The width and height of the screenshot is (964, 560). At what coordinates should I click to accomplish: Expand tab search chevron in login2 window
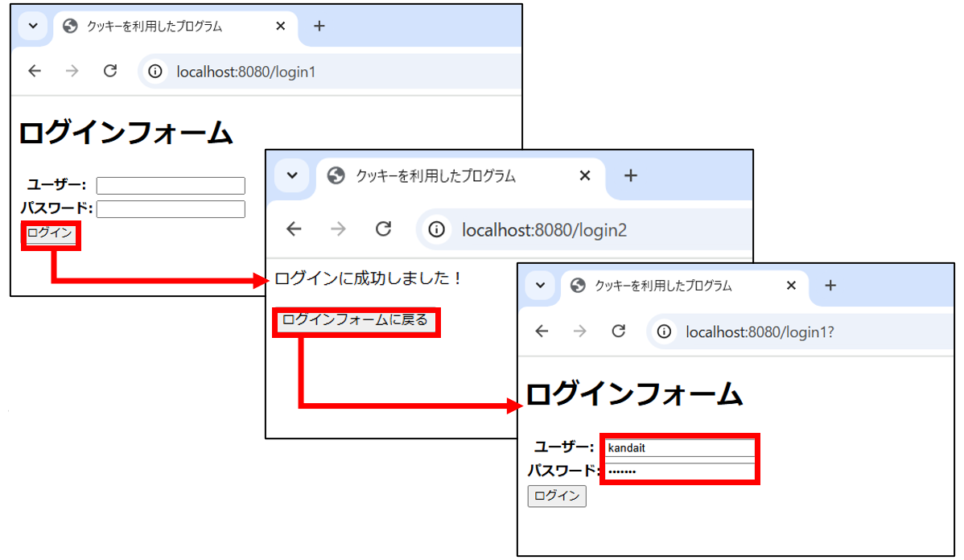292,175
